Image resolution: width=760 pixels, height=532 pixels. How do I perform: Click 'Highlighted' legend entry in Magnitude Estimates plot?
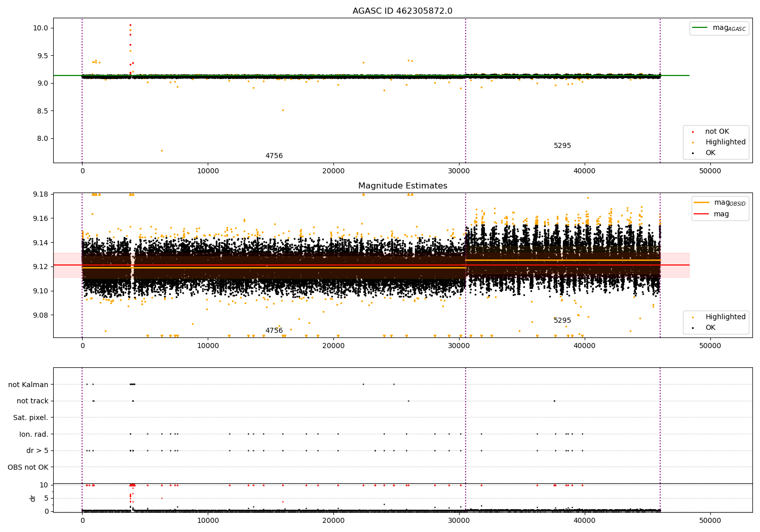pyautogui.click(x=719, y=317)
